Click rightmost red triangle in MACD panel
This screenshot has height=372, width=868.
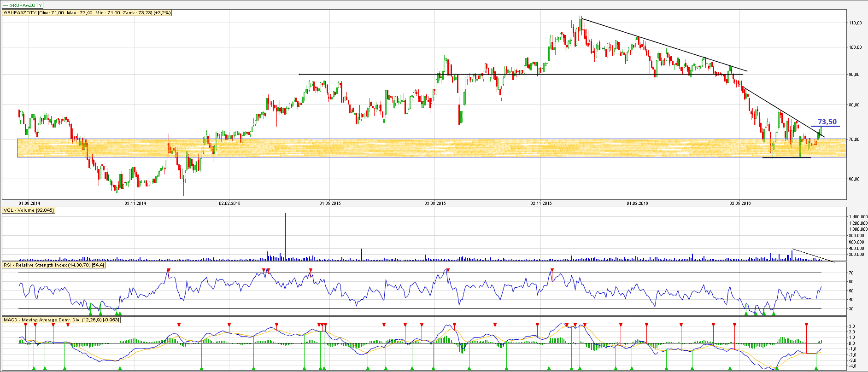pyautogui.click(x=806, y=325)
